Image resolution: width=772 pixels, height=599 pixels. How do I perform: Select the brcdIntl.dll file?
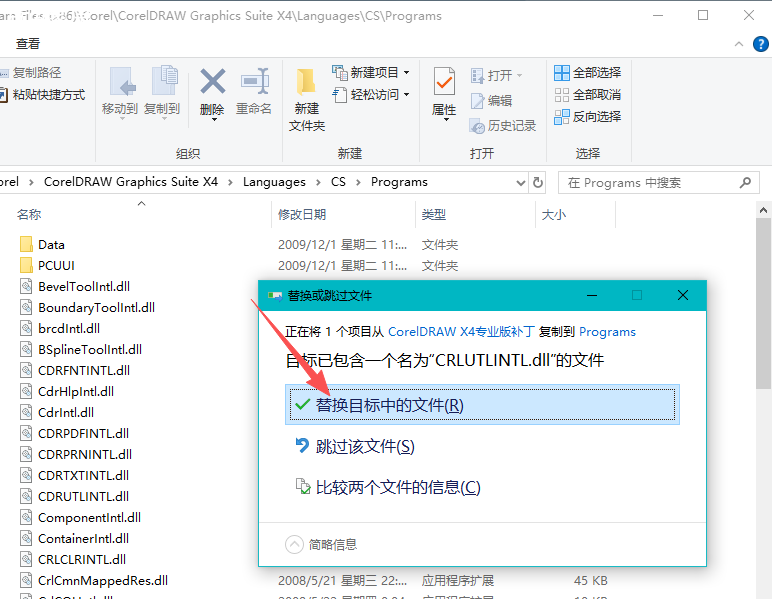tap(60, 328)
